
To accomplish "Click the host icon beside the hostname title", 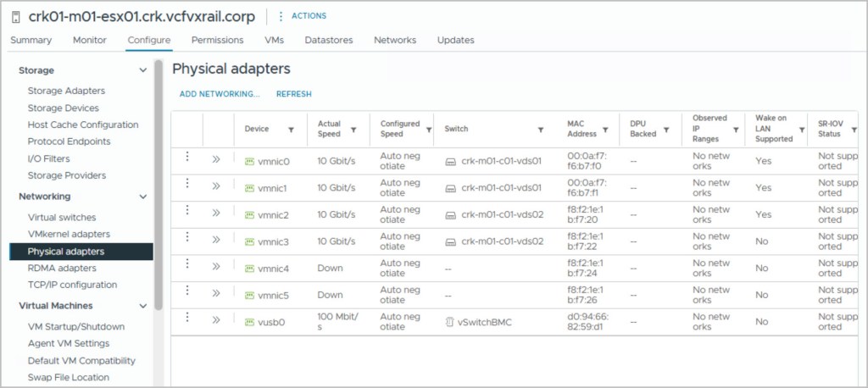I will [16, 18].
